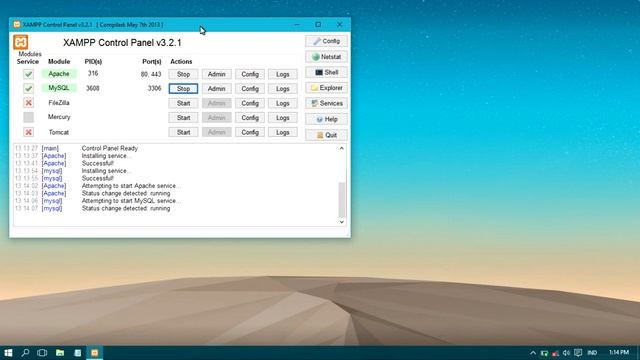The height and width of the screenshot is (360, 640).
Task: Start the Tomcat module
Action: (x=183, y=132)
